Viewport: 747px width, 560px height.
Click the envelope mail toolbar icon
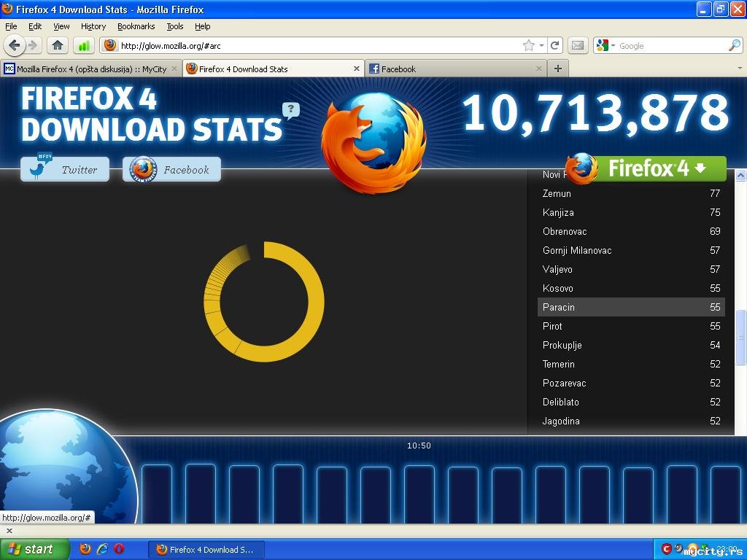(x=578, y=45)
